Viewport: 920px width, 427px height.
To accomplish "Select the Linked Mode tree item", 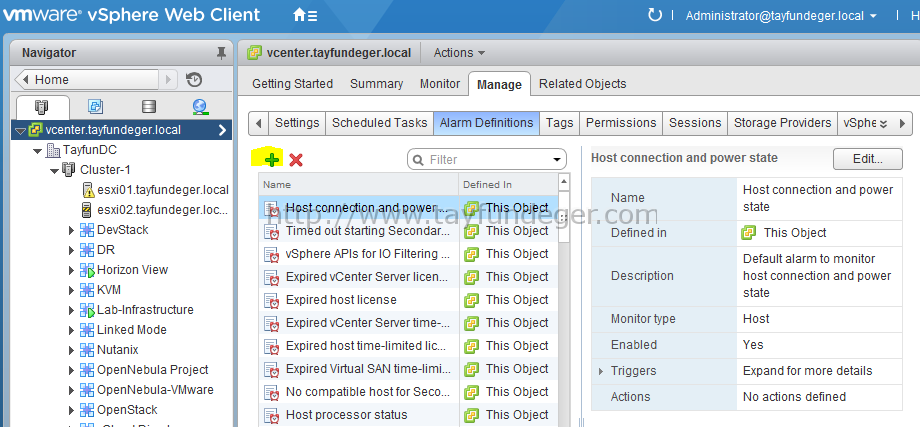I will click(x=131, y=330).
